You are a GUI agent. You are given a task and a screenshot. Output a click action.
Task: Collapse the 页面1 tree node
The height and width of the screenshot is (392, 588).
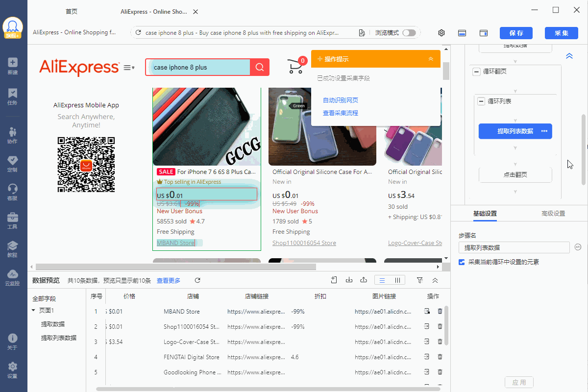[33, 310]
